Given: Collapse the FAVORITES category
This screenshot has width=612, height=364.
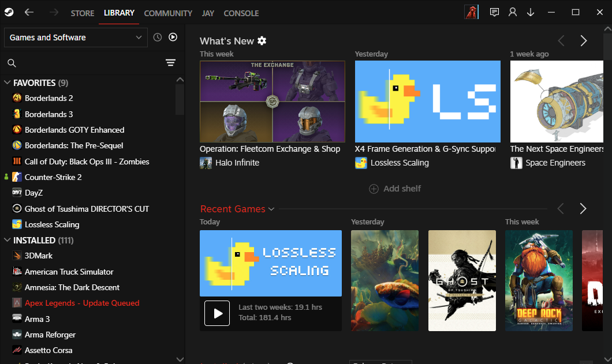Looking at the screenshot, I should [7, 82].
